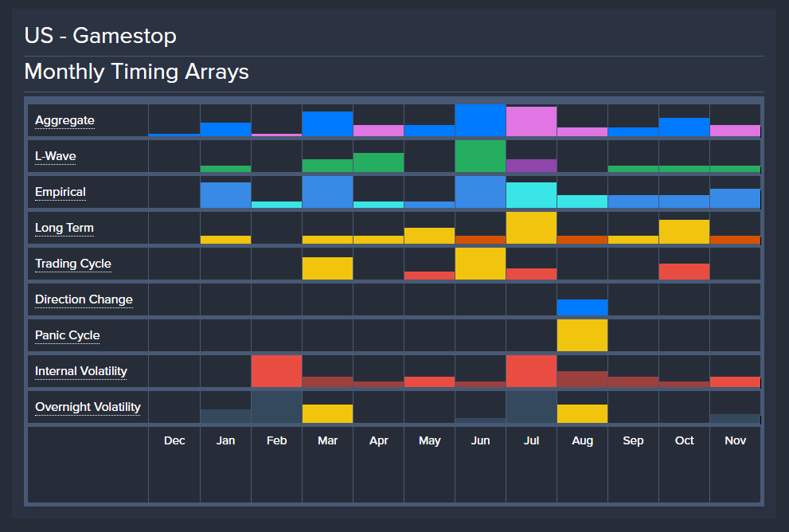
Task: Click the cyan Empirical bar in July
Action: point(531,195)
